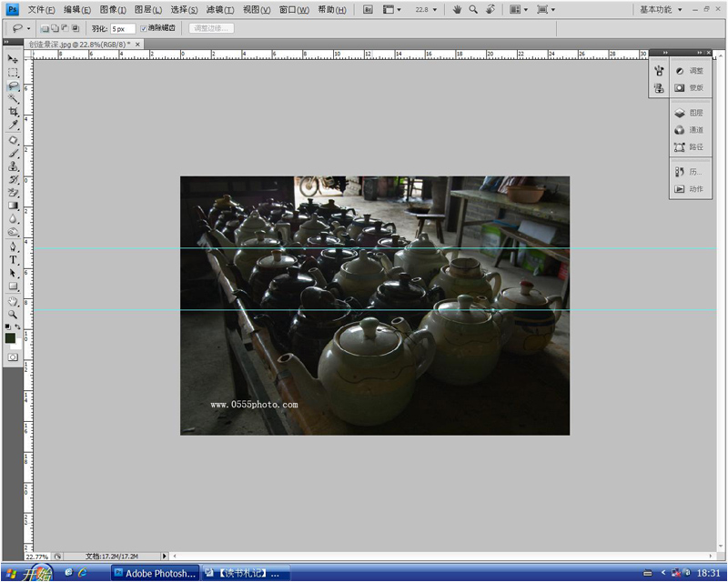Open the 图像 (Image) menu
Screen dimensions: 728x582
click(x=114, y=10)
